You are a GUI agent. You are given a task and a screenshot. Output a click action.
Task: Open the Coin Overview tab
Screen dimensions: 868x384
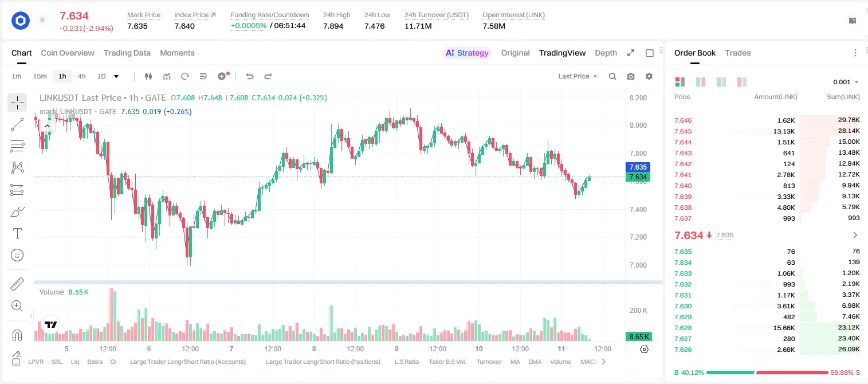pyautogui.click(x=68, y=53)
